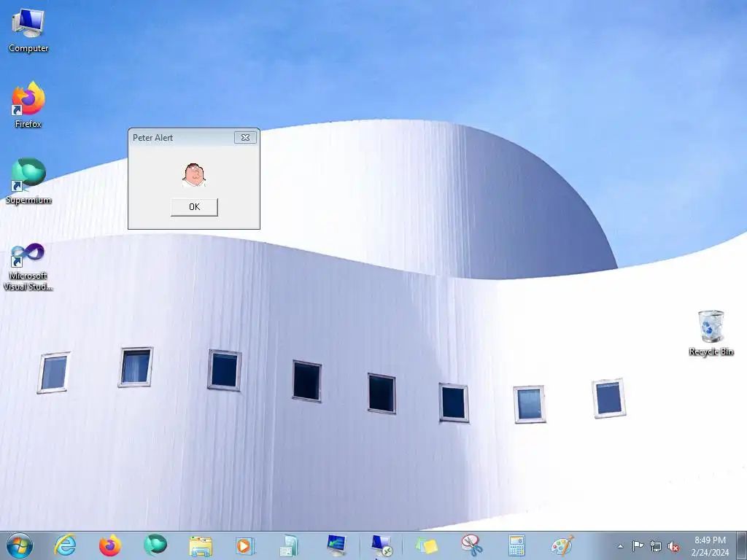Select the Microsoft Visual Studio desktop shortcut
The height and width of the screenshot is (560, 747).
point(28,267)
